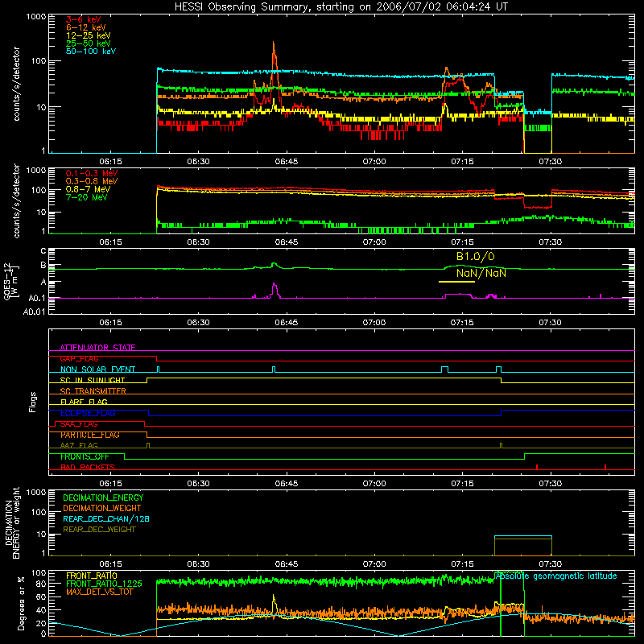Click the 06:45 time tick under the keV panel

pos(287,162)
